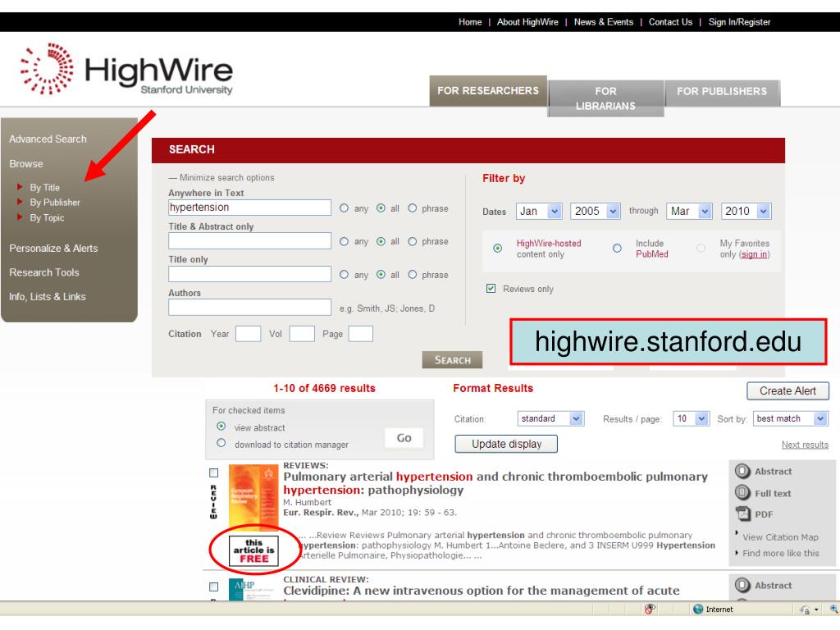The image size is (840, 630).
Task: Open Abstract for Clevidipine clinical review
Action: point(773,586)
